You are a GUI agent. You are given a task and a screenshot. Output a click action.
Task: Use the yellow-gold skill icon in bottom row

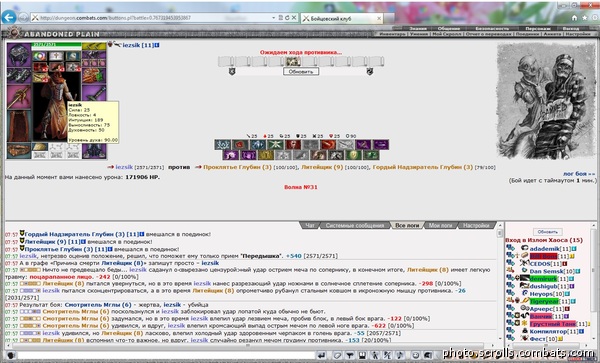tap(266, 155)
